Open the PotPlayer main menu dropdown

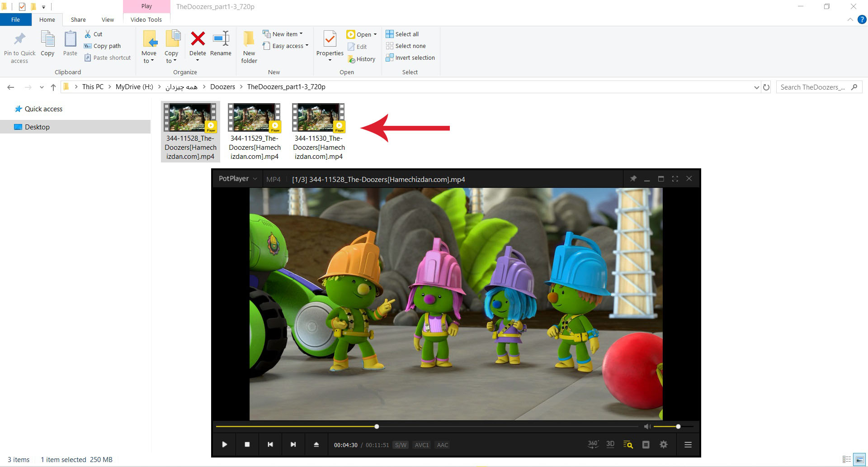(238, 179)
